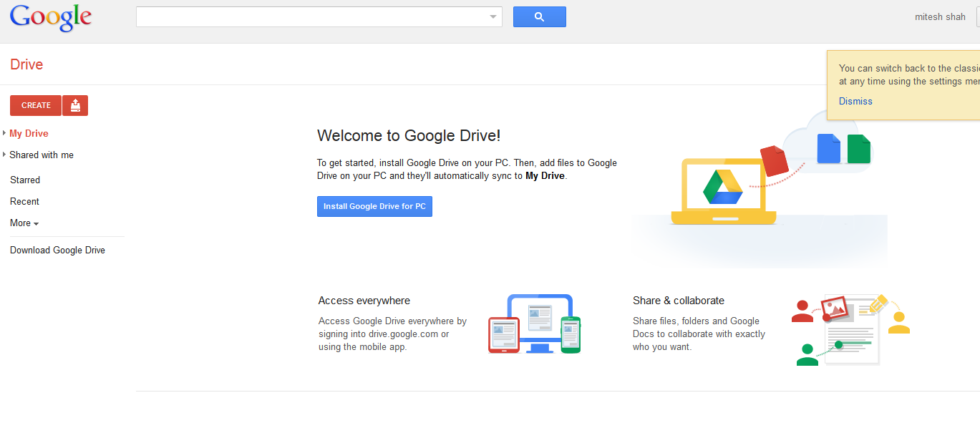The height and width of the screenshot is (423, 980).
Task: Open the Recent view
Action: (x=24, y=201)
